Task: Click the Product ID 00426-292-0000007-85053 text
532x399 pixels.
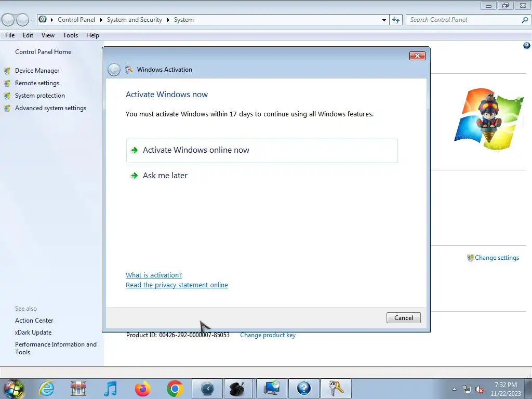Action: 178,335
